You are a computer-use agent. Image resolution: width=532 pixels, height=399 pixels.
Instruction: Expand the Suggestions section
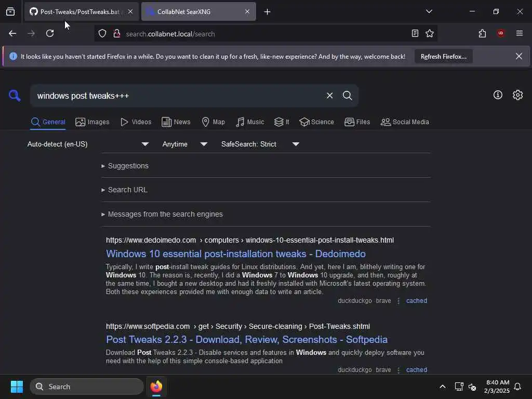pyautogui.click(x=125, y=166)
